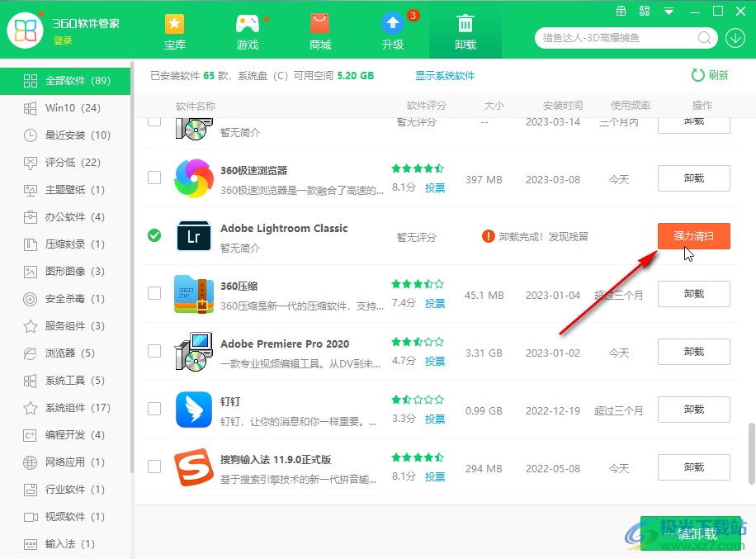The image size is (756, 559).
Task: Click the 钉钉 app icon
Action: [194, 410]
